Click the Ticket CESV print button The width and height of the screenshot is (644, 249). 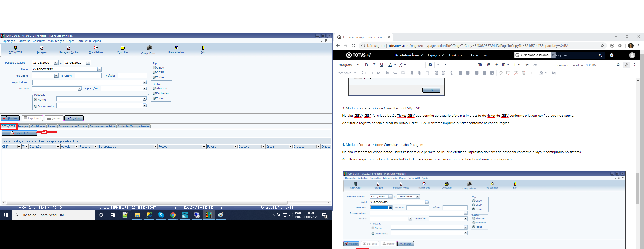point(19,133)
